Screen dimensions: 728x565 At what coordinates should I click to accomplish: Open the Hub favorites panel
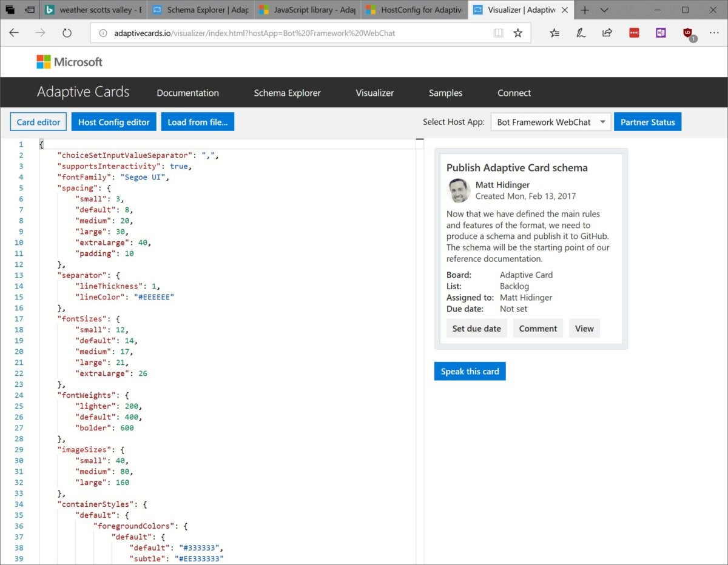[554, 33]
